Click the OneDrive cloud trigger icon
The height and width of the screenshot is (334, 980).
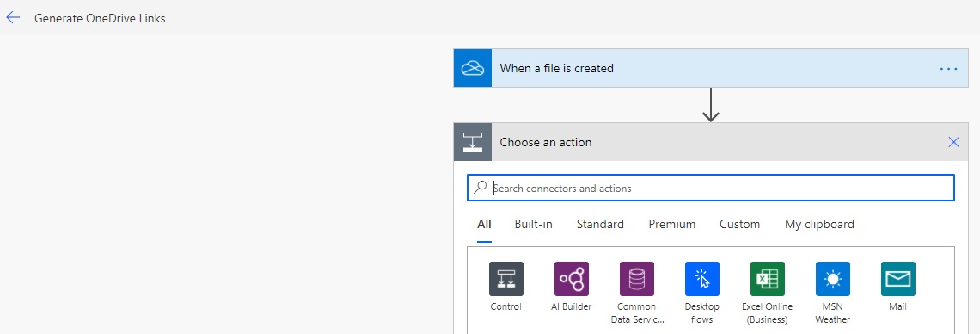tap(473, 68)
